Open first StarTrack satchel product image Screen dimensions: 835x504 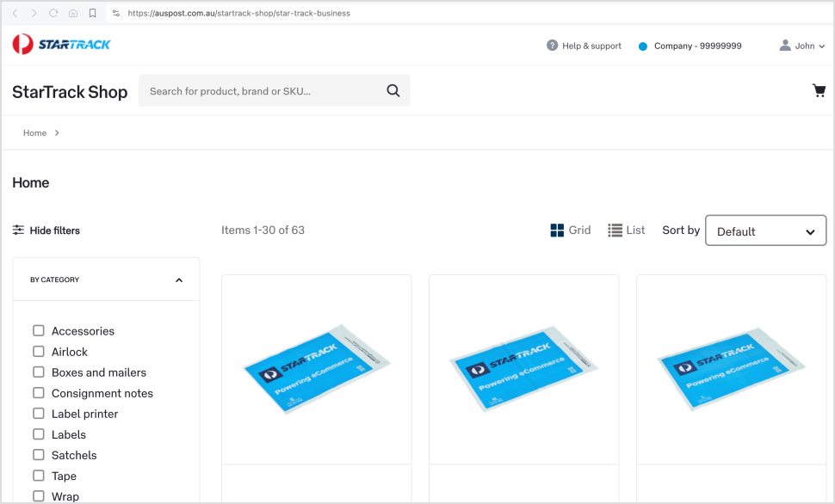(x=316, y=369)
